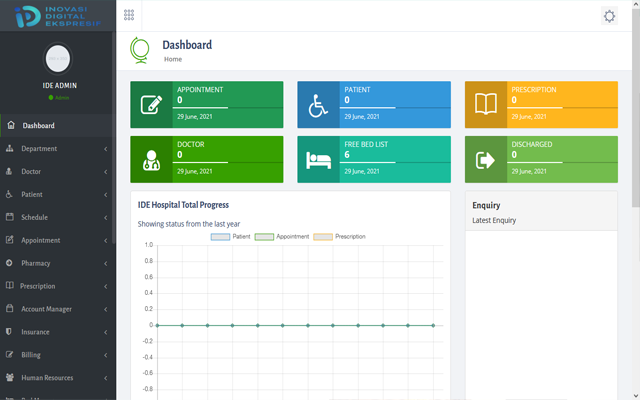
Task: Click the Free Bed List bed icon
Action: pos(318,159)
